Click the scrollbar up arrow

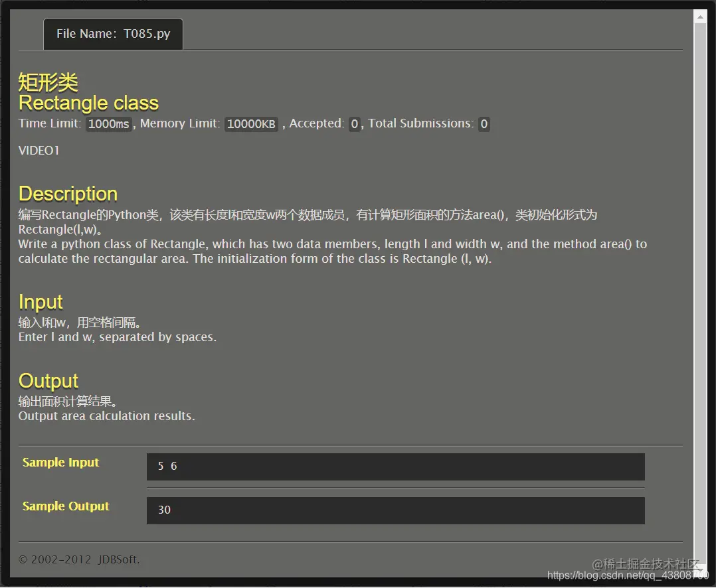(700, 17)
